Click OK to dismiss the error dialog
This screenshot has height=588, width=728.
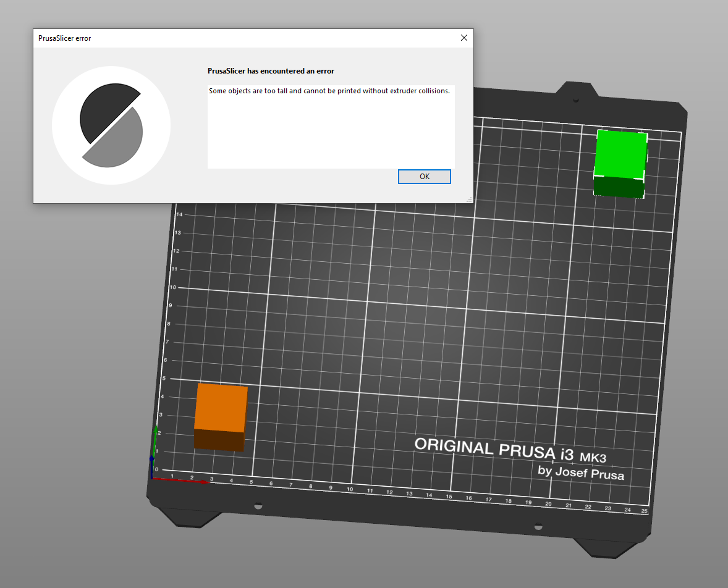tap(425, 177)
